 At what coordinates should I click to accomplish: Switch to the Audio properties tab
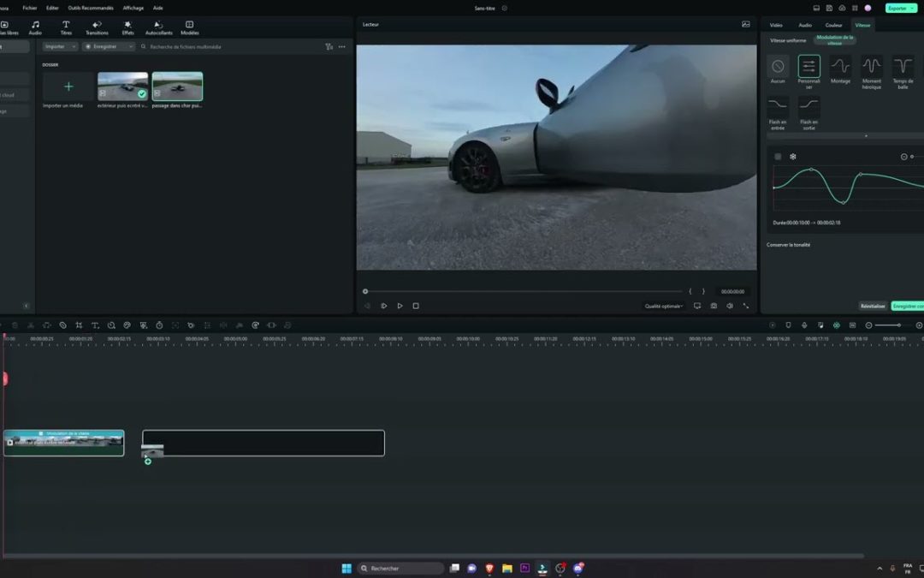[x=805, y=26]
